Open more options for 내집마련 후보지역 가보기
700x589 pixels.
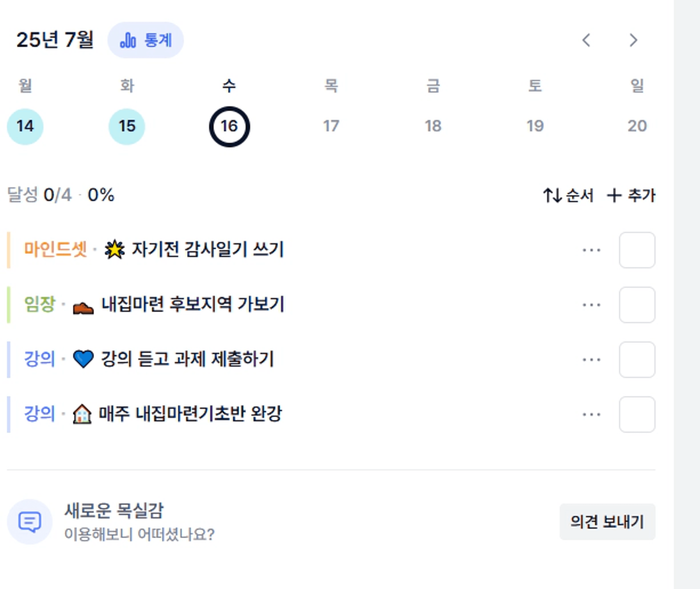click(x=592, y=305)
